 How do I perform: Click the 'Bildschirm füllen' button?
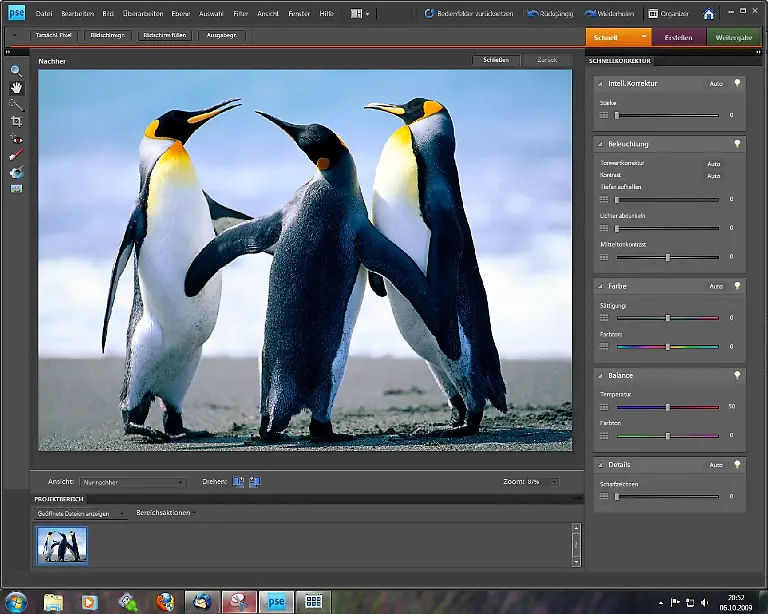[x=164, y=35]
